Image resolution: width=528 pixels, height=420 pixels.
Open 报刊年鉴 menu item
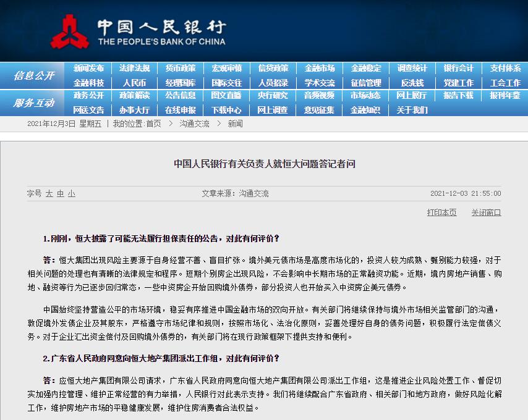505,96
